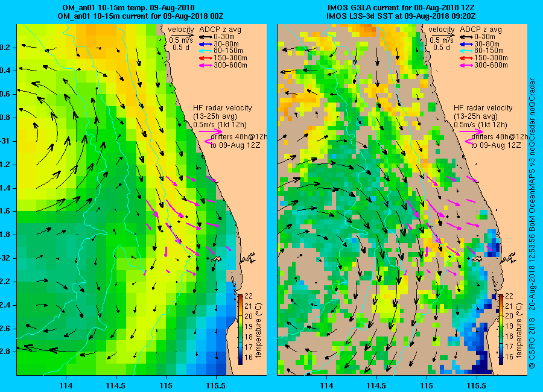This screenshot has height=392, width=543.
Task: Click title 'OM_an01 10-15m current for 09-Aug-2018 00Z'
Action: click(140, 16)
